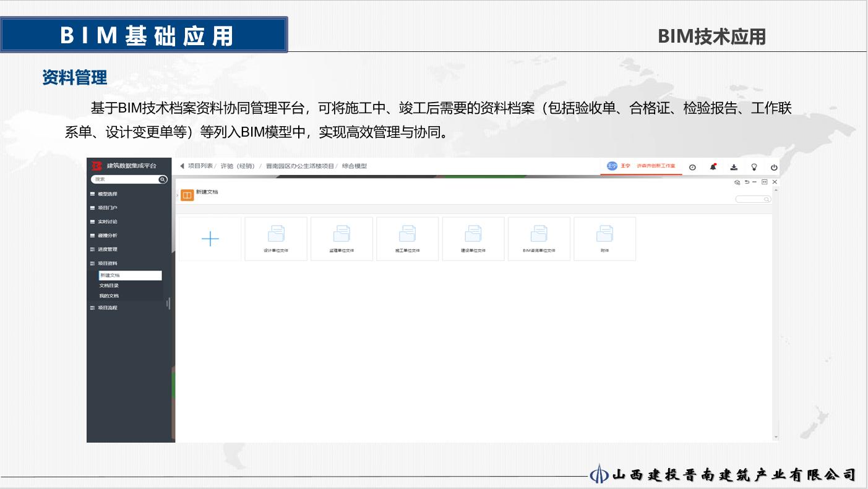The width and height of the screenshot is (868, 489).
Task: Click the 建筑数据集成平台 title text
Action: tap(132, 166)
